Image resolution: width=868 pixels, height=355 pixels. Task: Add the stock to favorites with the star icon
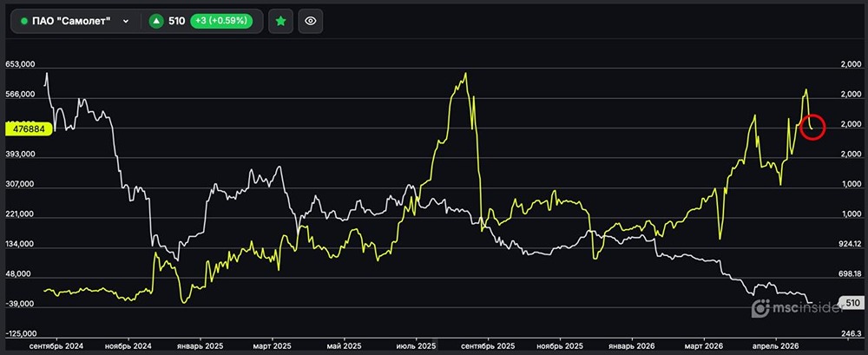pyautogui.click(x=280, y=21)
